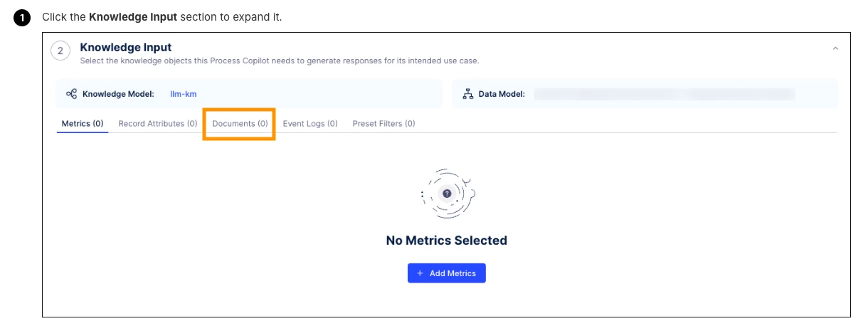Screen dimensions: 868x326
Task: Click the blurred Data Model name field
Action: click(664, 94)
